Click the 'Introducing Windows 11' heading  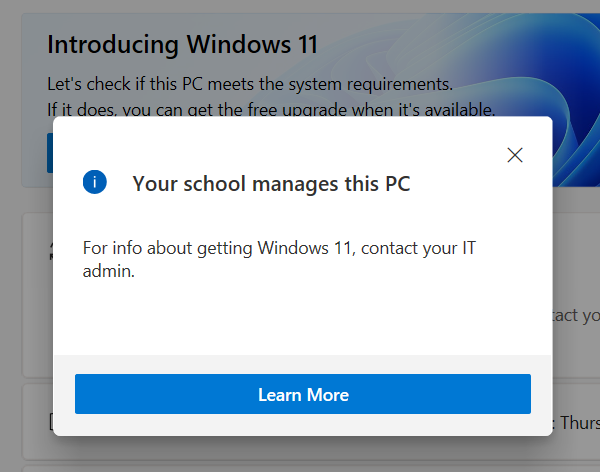point(183,45)
